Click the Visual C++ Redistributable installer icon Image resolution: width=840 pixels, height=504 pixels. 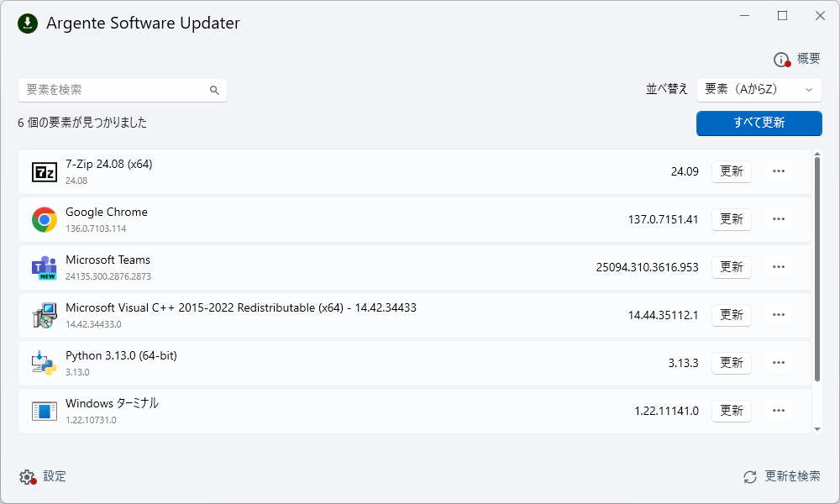(x=45, y=316)
